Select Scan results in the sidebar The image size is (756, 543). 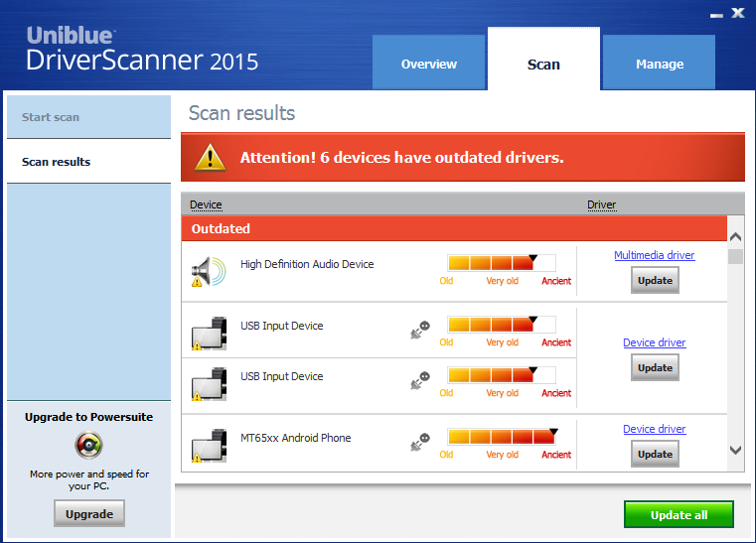point(88,162)
